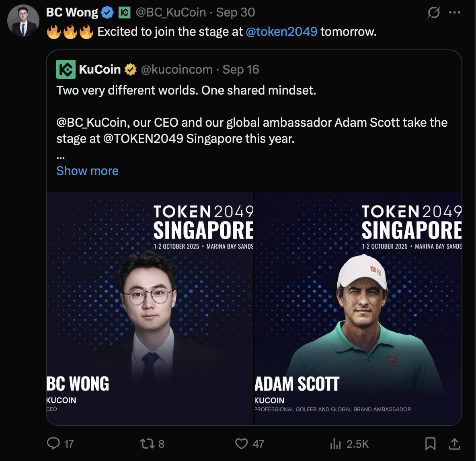Click the share upload icon
The width and height of the screenshot is (476, 461).
pyautogui.click(x=454, y=444)
